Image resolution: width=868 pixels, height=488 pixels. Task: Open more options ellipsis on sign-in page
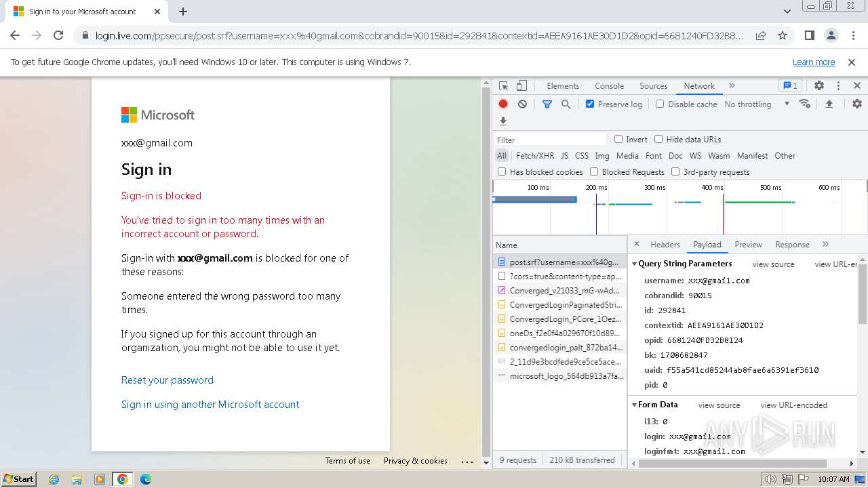(x=467, y=461)
